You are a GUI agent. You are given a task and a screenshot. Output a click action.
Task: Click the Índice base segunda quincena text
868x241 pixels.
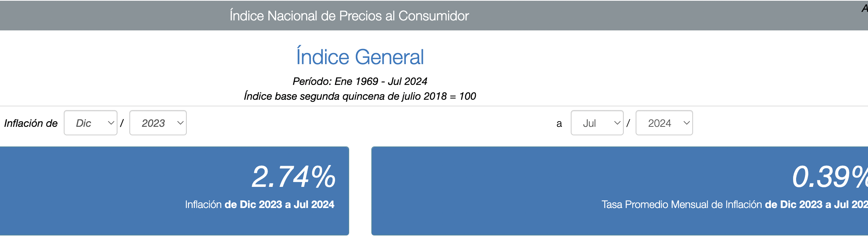click(x=360, y=96)
